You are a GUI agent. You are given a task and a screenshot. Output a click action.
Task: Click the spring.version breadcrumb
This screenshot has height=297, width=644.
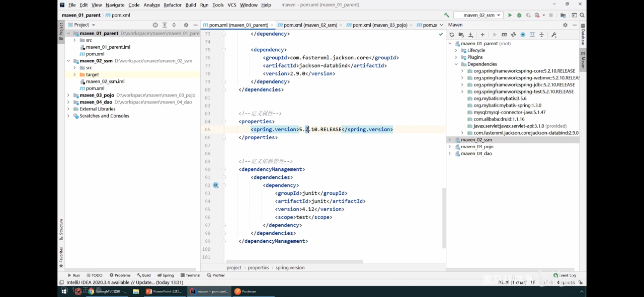290,268
